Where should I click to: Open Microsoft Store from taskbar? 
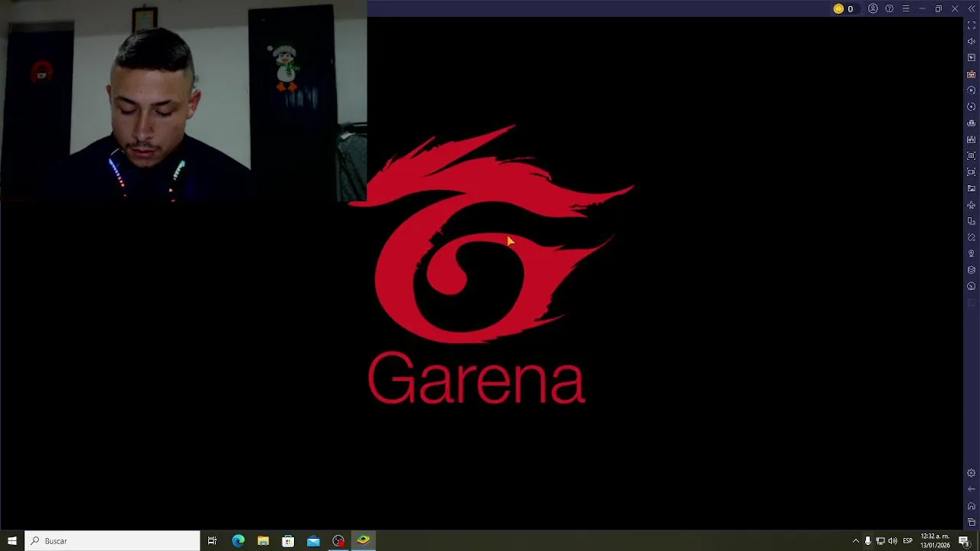288,541
